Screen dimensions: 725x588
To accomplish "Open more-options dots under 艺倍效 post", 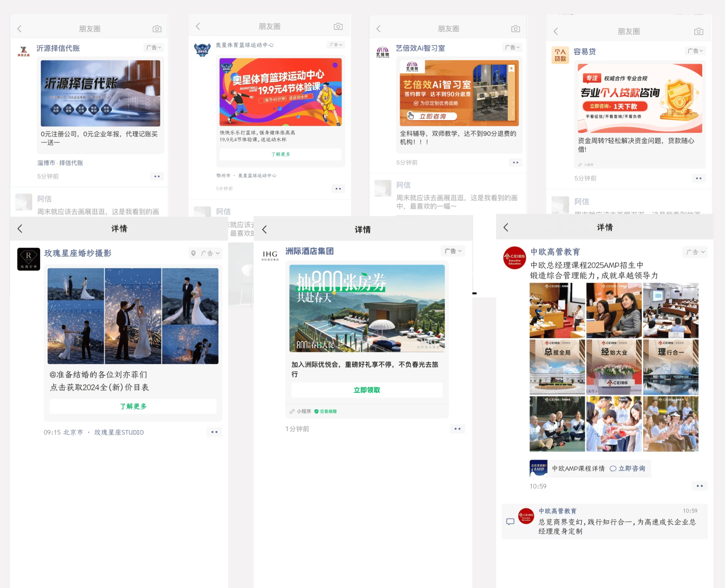I will pos(516,163).
